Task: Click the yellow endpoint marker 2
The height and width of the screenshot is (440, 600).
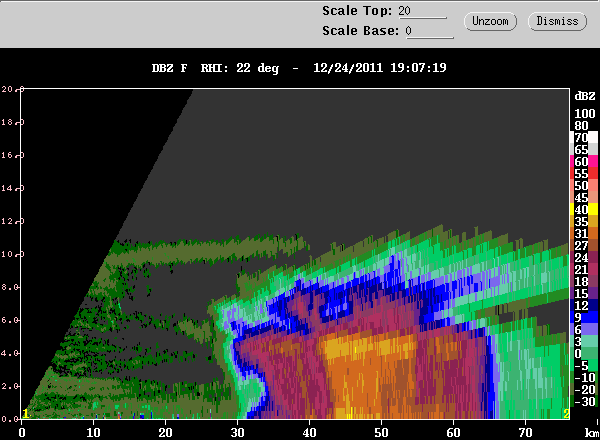Action: pos(566,414)
